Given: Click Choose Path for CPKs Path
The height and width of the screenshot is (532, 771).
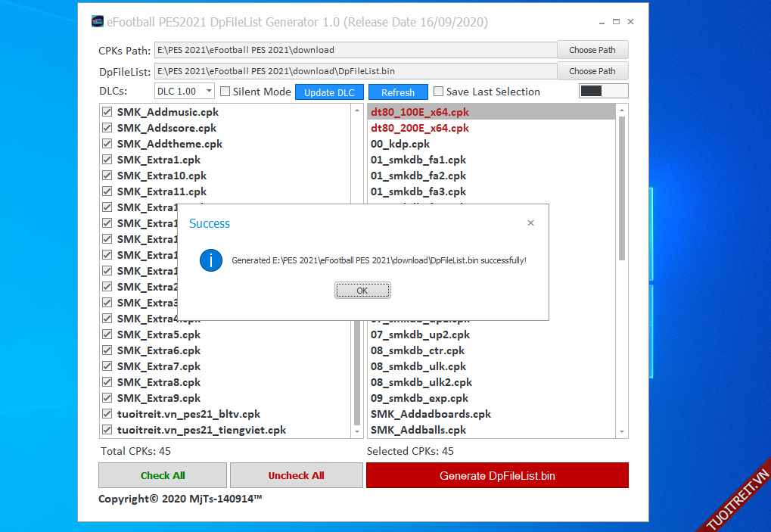Looking at the screenshot, I should (592, 50).
